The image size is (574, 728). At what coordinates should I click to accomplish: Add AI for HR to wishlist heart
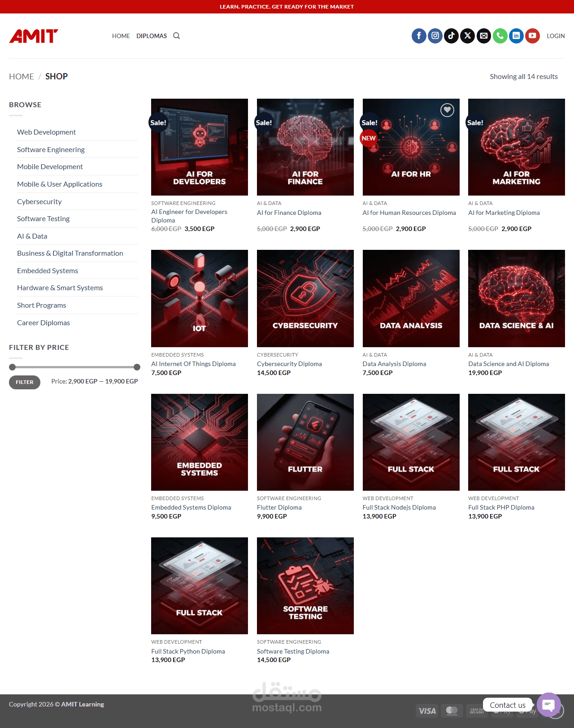(447, 110)
